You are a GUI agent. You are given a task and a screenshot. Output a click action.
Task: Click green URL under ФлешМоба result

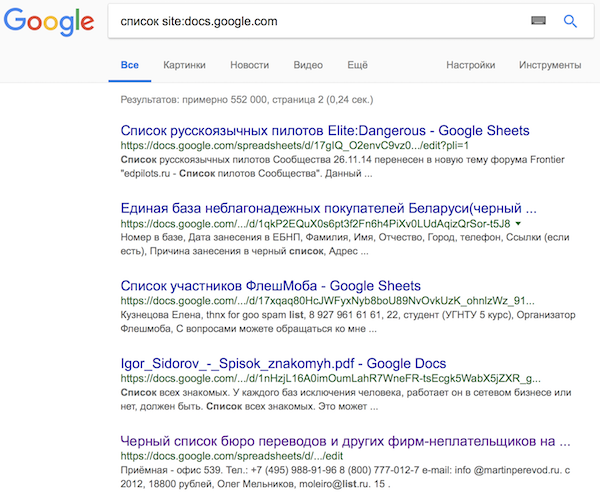tap(328, 301)
